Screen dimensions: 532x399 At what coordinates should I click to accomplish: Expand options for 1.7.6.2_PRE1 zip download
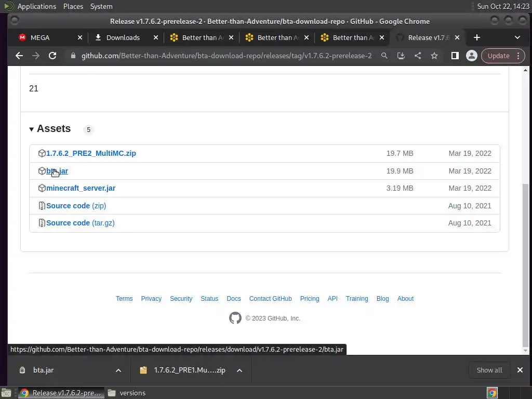coord(240,370)
